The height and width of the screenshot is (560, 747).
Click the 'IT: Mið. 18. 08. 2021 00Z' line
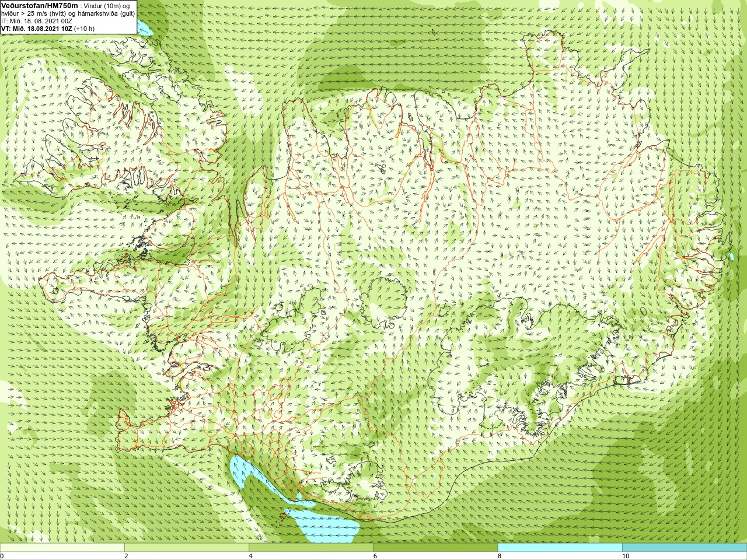37,21
